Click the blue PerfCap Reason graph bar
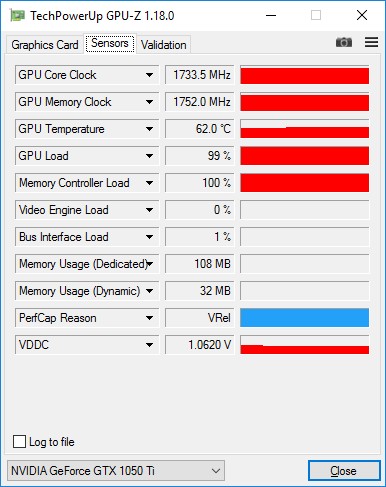The height and width of the screenshot is (487, 386). coord(305,318)
